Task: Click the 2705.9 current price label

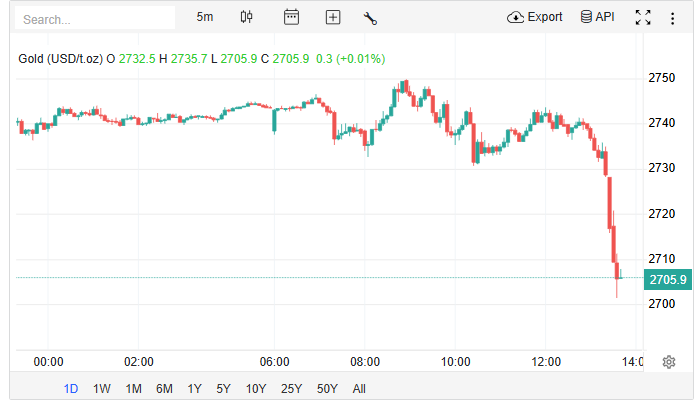Action: pyautogui.click(x=667, y=280)
